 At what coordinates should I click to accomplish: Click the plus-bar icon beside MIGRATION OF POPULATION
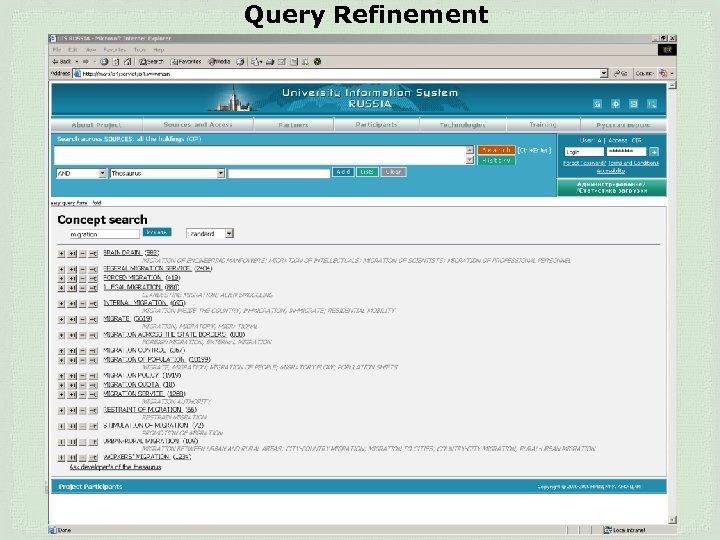click(72, 360)
